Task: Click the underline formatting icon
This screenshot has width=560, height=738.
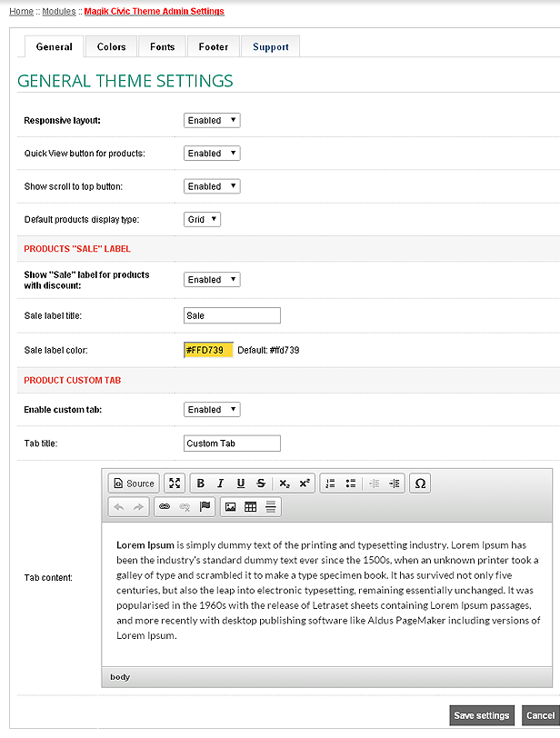Action: 241,484
